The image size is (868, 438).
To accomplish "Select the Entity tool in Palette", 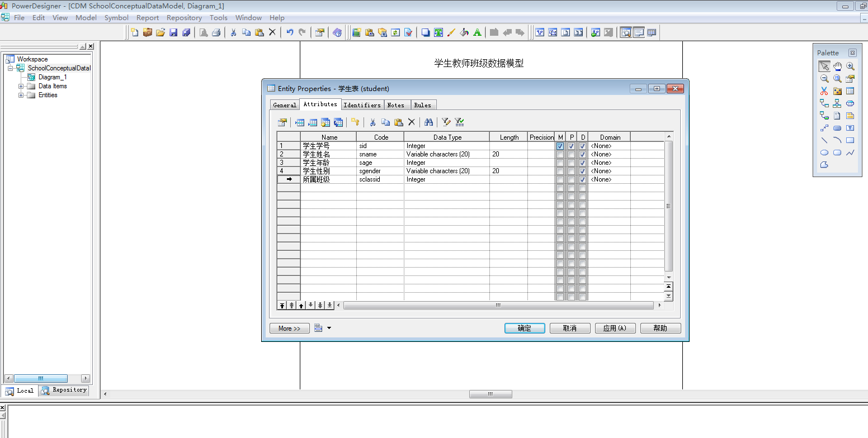I will point(850,91).
